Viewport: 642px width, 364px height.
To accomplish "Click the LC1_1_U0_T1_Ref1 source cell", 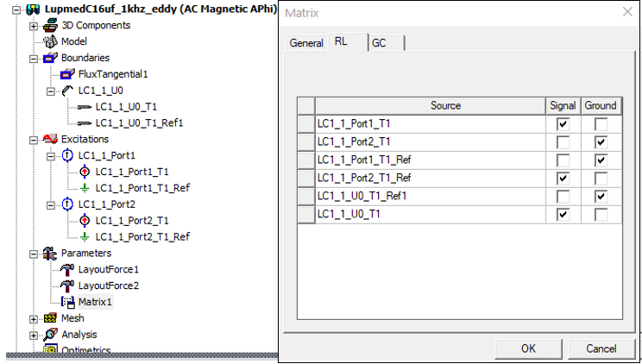I will coord(431,197).
